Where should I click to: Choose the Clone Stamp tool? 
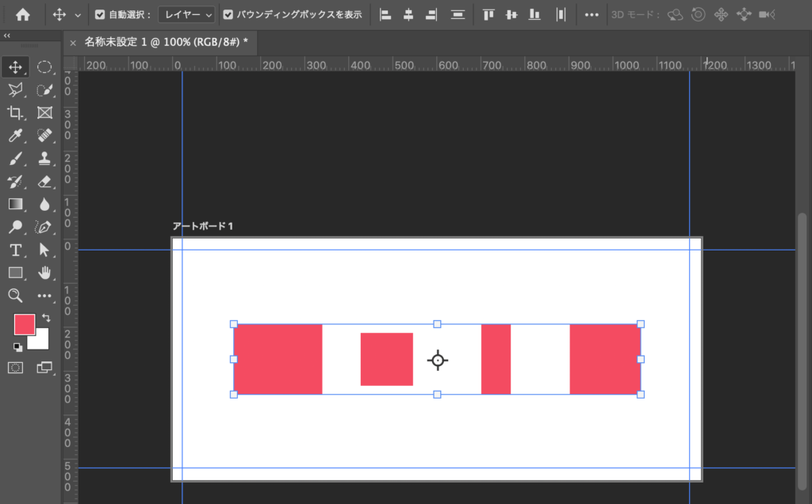point(44,158)
